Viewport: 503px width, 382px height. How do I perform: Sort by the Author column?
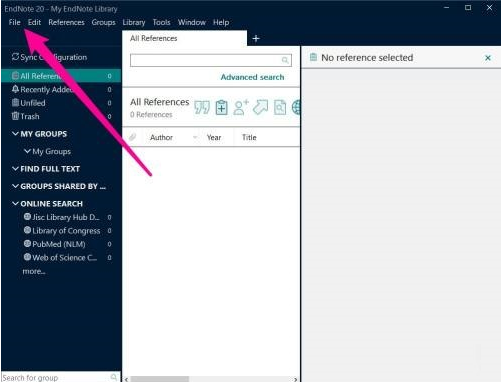pyautogui.click(x=161, y=137)
